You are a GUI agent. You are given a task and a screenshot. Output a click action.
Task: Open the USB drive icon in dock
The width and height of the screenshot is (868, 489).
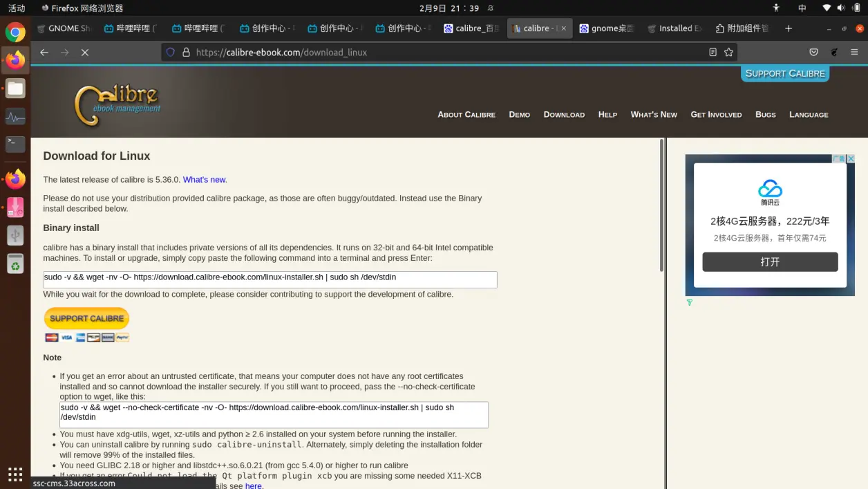[15, 235]
